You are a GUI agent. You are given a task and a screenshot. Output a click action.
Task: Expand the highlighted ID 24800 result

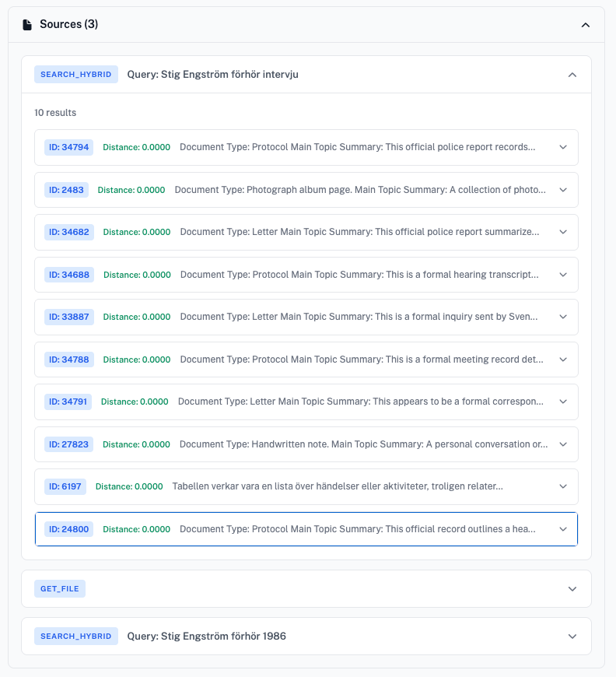point(562,529)
